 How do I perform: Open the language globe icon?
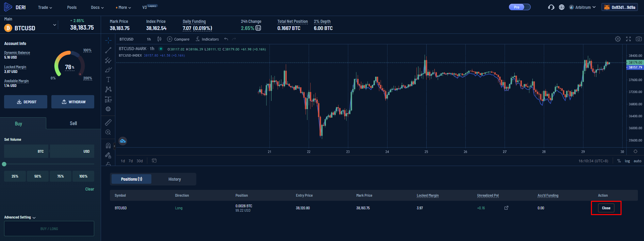click(x=562, y=7)
